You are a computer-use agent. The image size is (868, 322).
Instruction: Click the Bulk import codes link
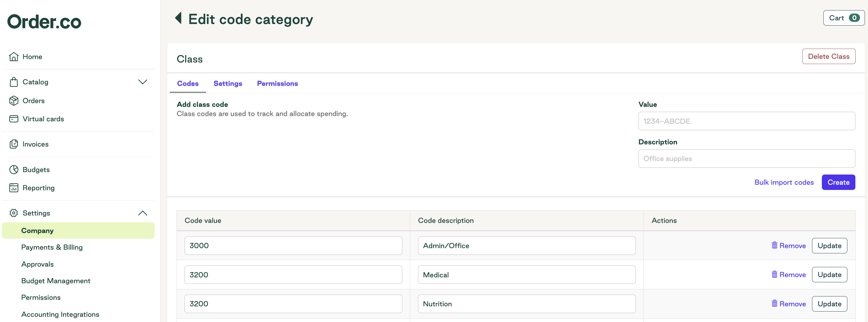click(784, 183)
